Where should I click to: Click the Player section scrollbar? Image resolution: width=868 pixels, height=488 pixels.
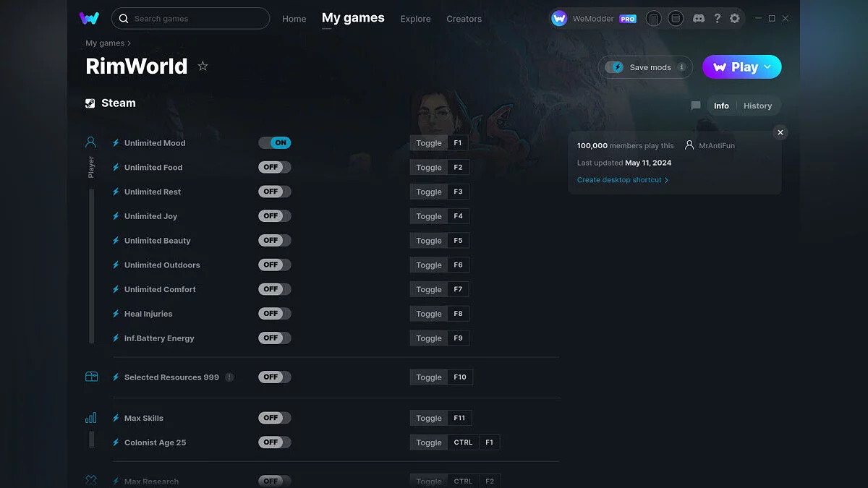[x=91, y=266]
